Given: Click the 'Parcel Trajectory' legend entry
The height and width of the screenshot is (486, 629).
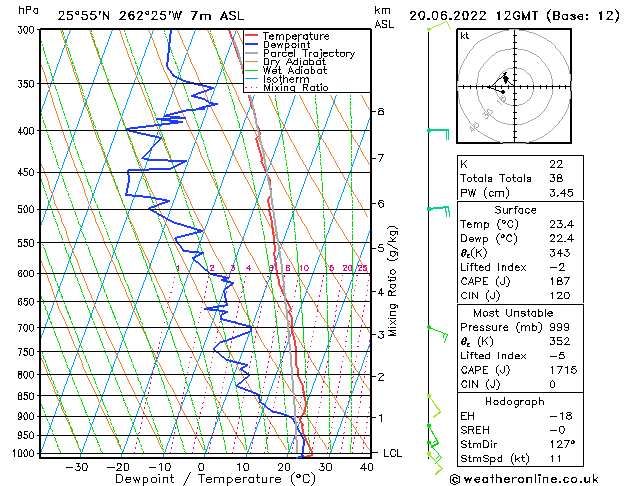Looking at the screenshot, I should click(309, 54).
